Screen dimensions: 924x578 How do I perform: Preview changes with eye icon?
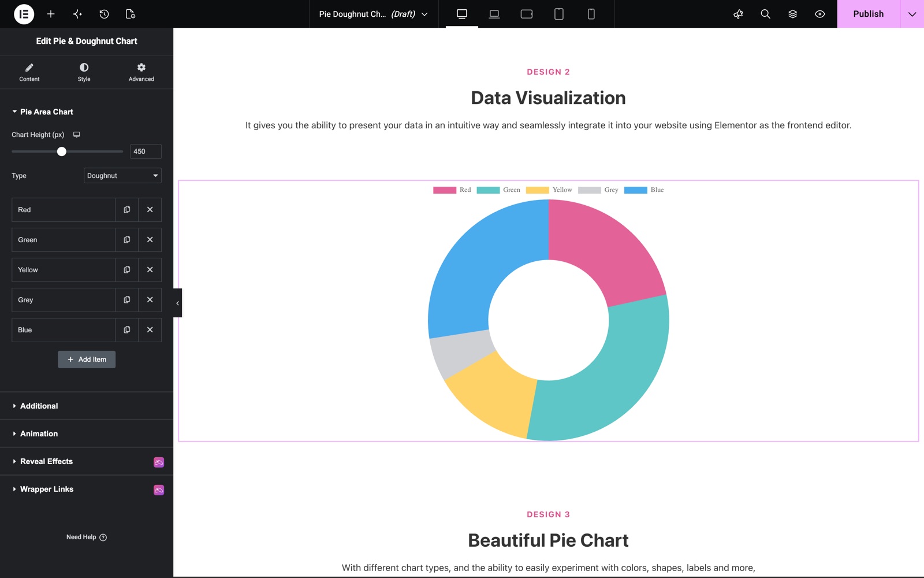point(819,14)
